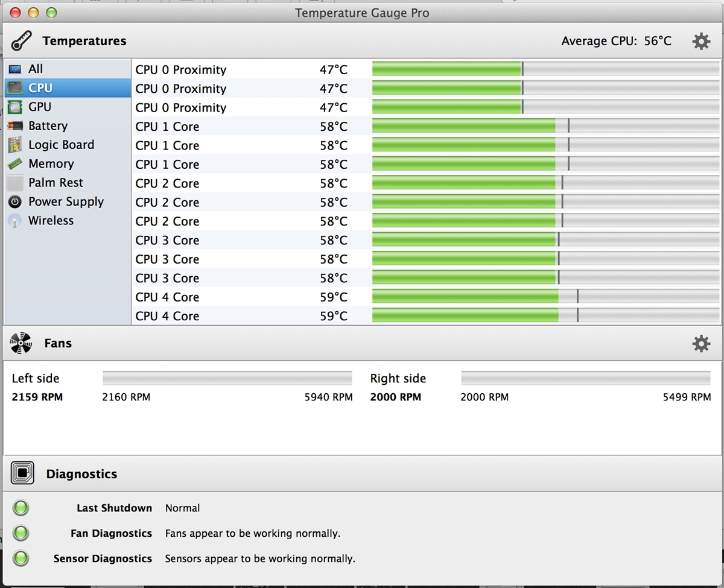Click the fan icon beside Fans
Viewport: 724px width, 588px height.
coord(21,343)
